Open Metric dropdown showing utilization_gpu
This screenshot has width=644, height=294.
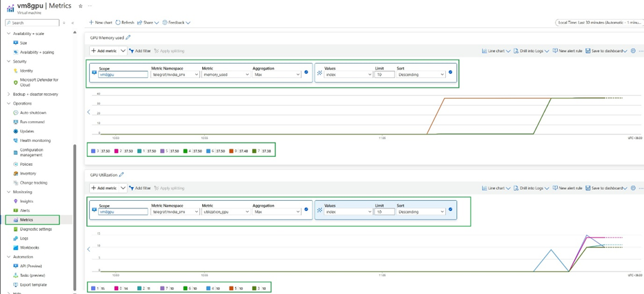226,212
